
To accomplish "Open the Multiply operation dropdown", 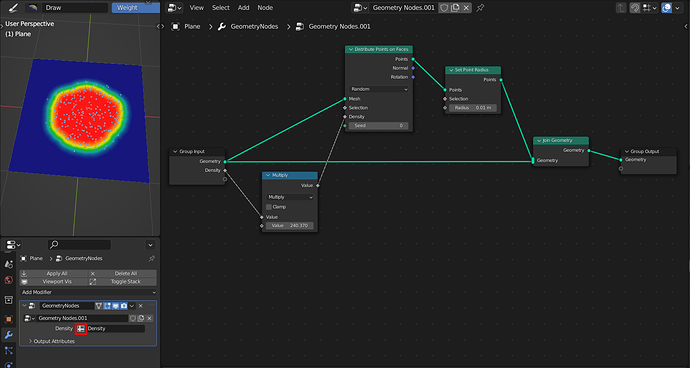I will tap(290, 197).
